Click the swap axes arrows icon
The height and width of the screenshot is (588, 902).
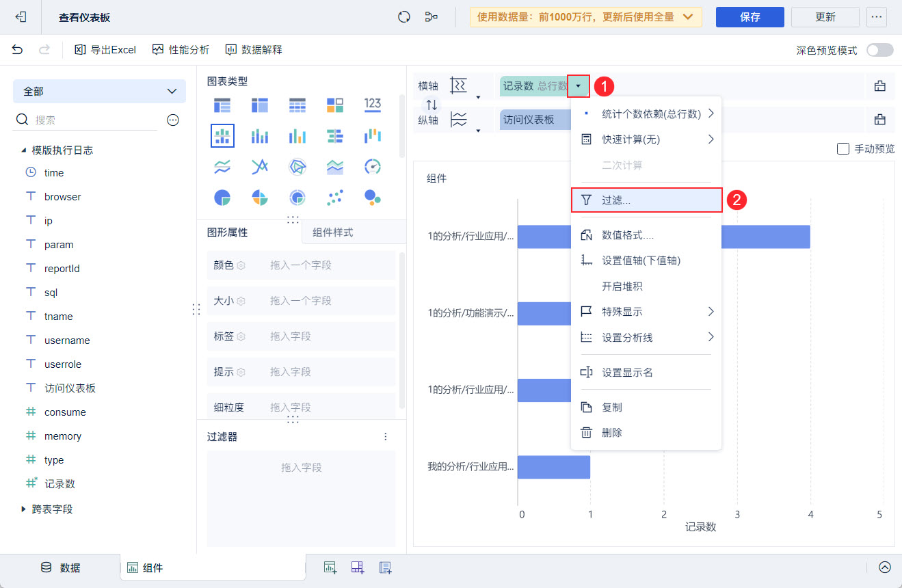(x=432, y=105)
